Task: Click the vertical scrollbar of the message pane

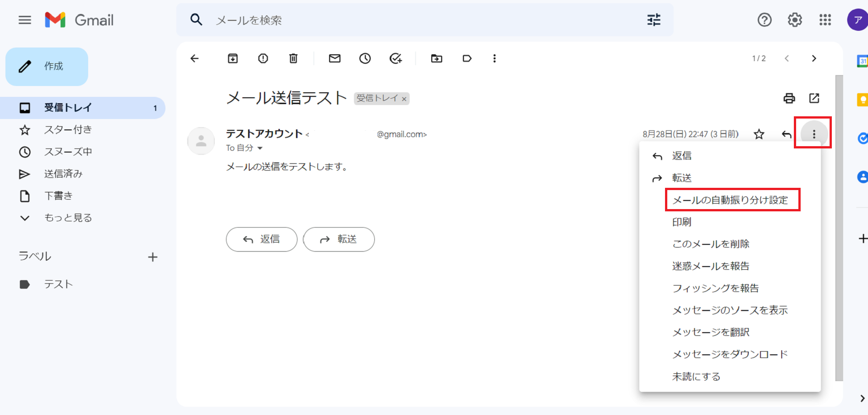Action: 839,226
